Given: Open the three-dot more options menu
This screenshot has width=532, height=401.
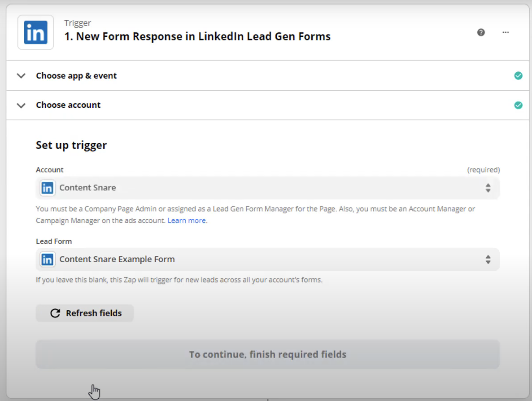Looking at the screenshot, I should [x=506, y=32].
